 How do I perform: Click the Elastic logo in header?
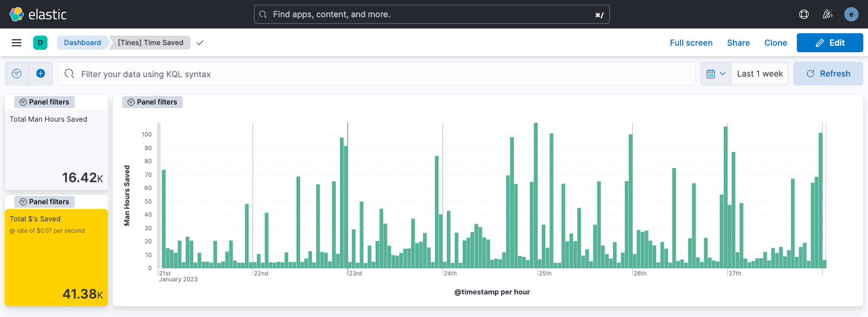(x=38, y=14)
